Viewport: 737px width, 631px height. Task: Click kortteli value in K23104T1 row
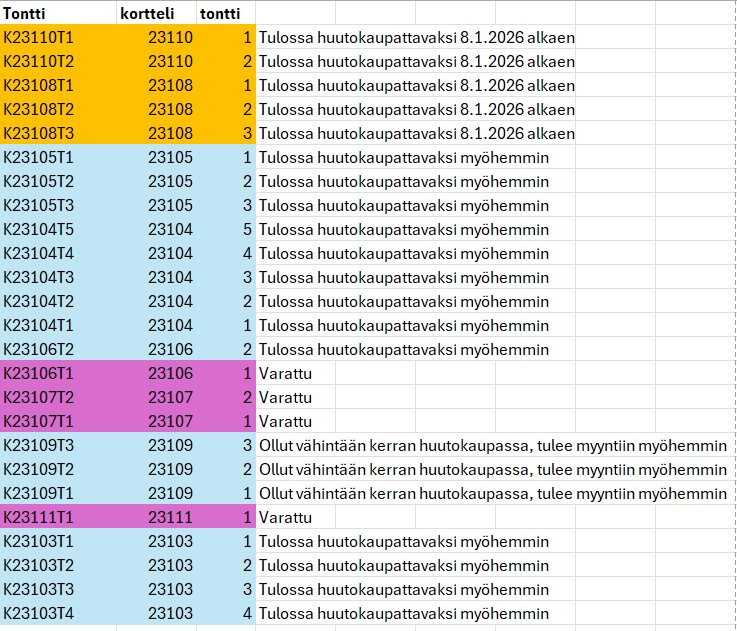click(x=170, y=325)
